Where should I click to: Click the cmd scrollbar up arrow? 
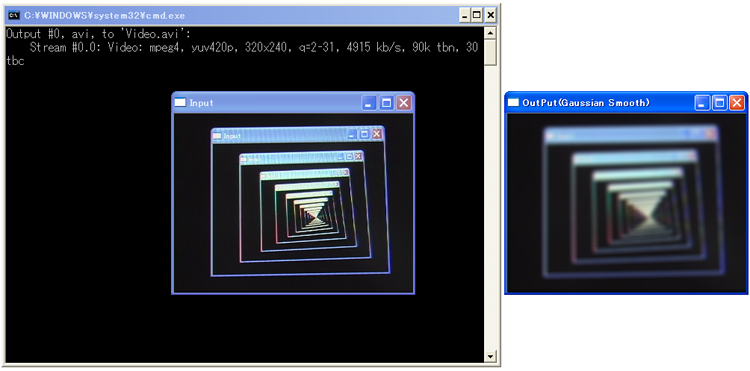pos(490,33)
